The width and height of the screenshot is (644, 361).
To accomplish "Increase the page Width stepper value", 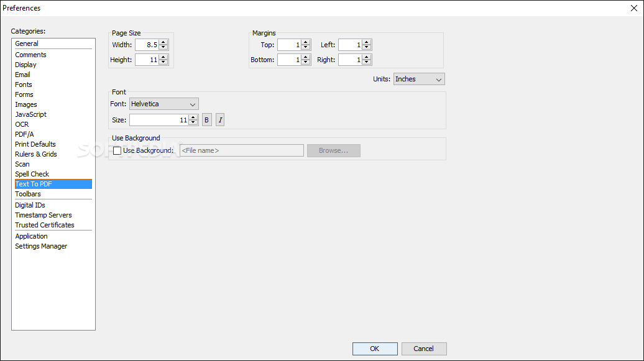I will (163, 42).
